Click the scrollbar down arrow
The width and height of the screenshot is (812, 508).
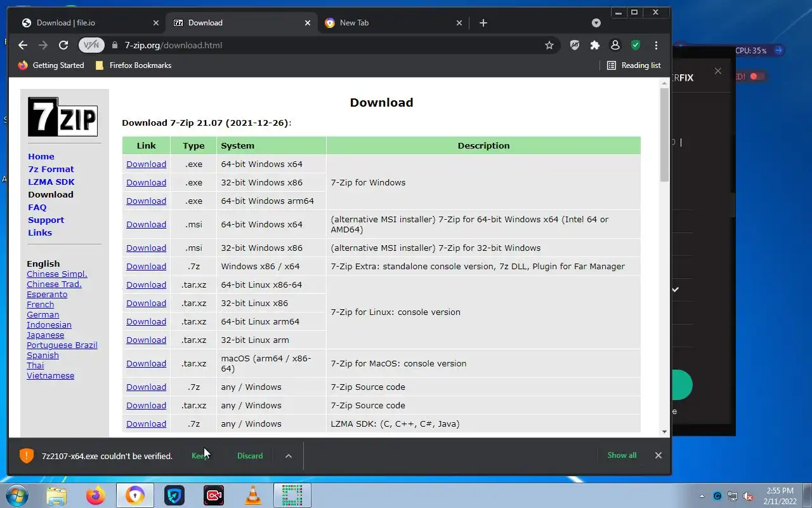[664, 432]
